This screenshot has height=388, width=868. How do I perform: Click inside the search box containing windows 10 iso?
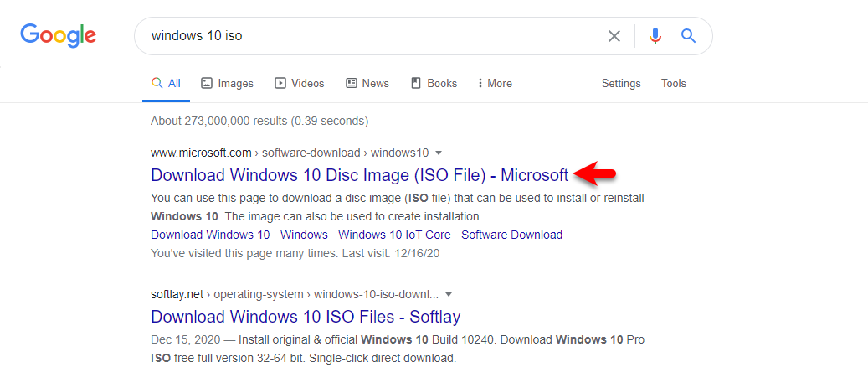[x=371, y=36]
